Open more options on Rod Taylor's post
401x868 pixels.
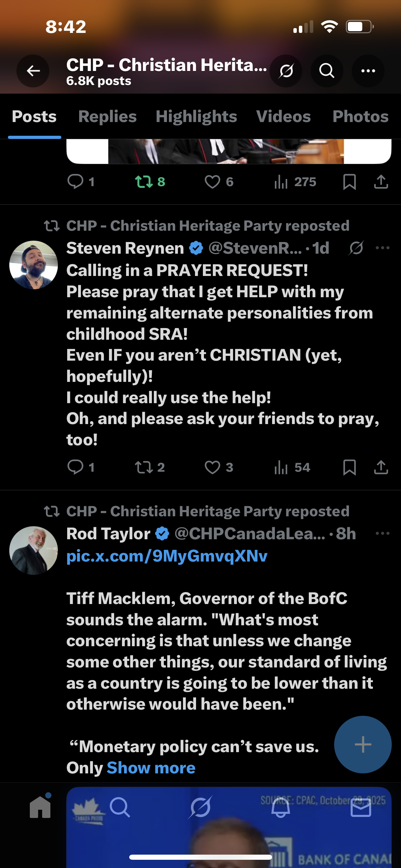382,533
